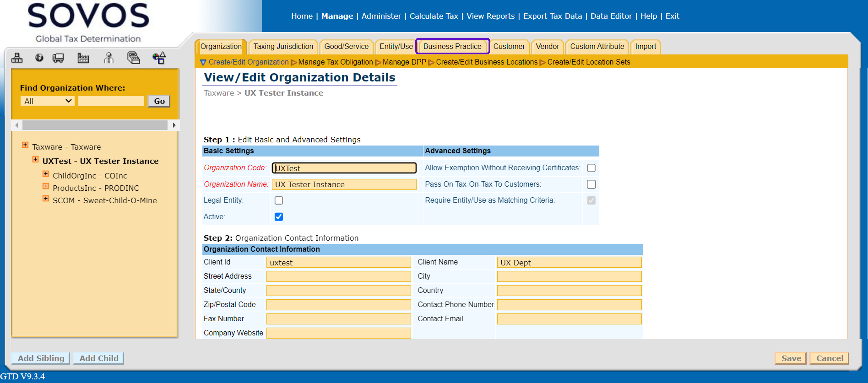
Task: Click the person with tie icon
Action: tap(108, 58)
